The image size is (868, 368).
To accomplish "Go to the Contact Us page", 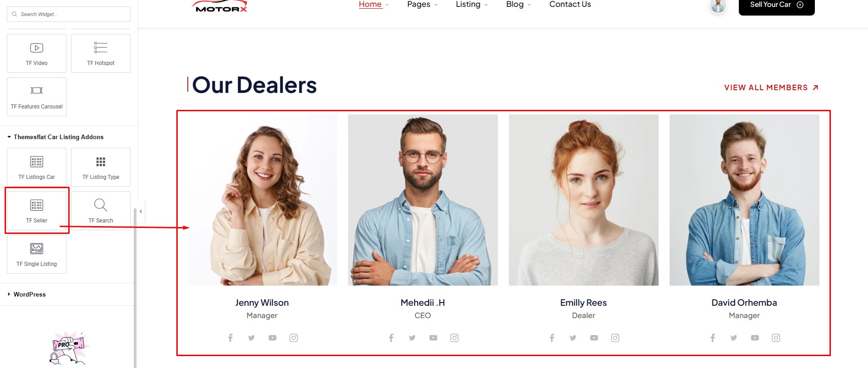I will pyautogui.click(x=570, y=5).
